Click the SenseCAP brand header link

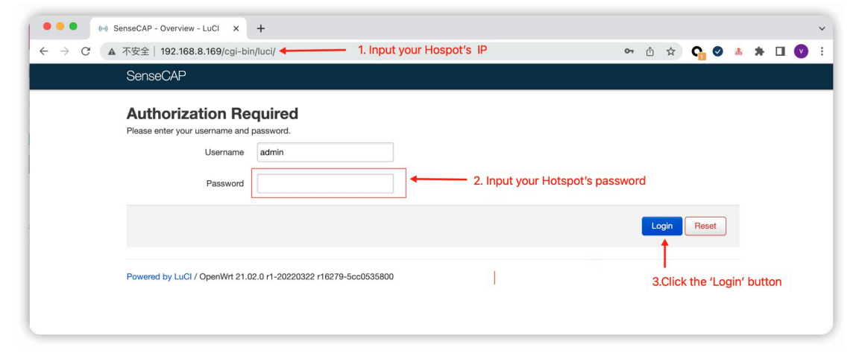pos(156,76)
